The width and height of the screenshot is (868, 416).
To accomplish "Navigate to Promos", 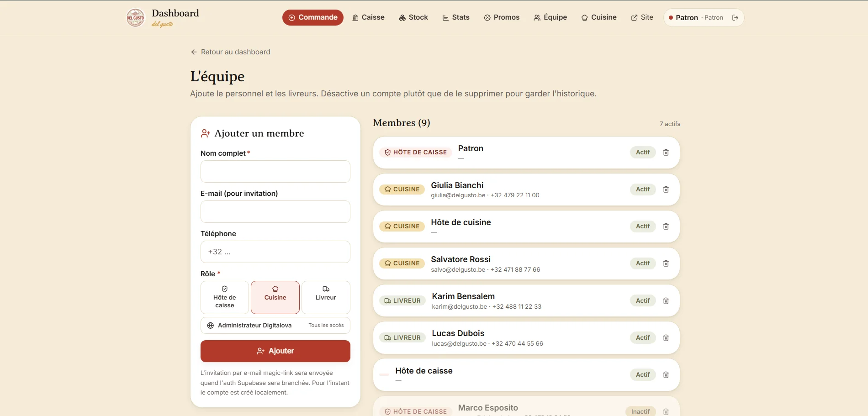I will tap(502, 17).
